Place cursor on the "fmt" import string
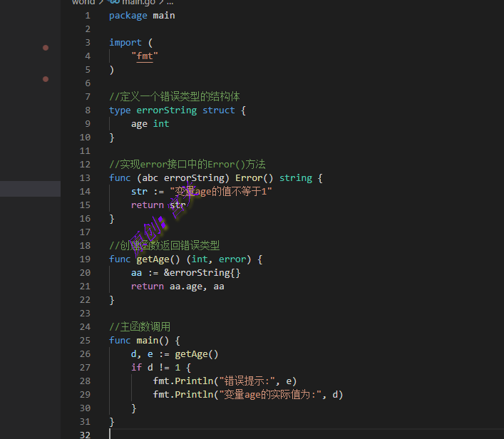This screenshot has width=504, height=439. 145,56
